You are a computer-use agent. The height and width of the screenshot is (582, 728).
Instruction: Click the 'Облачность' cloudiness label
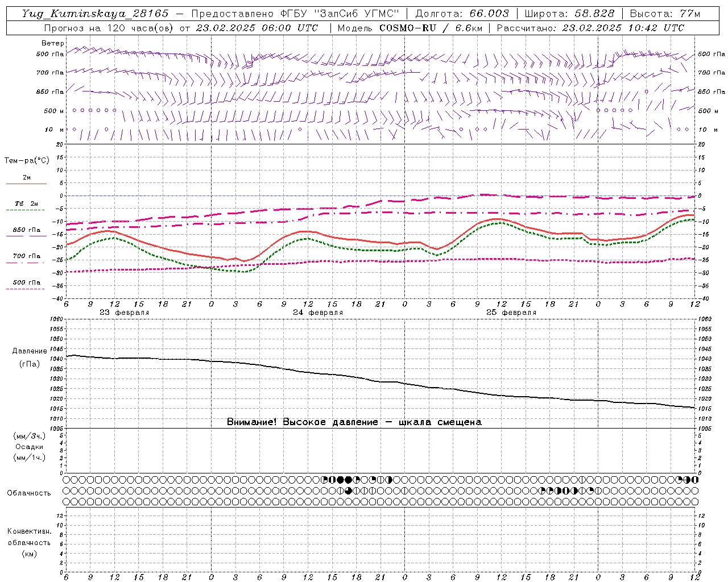click(29, 493)
